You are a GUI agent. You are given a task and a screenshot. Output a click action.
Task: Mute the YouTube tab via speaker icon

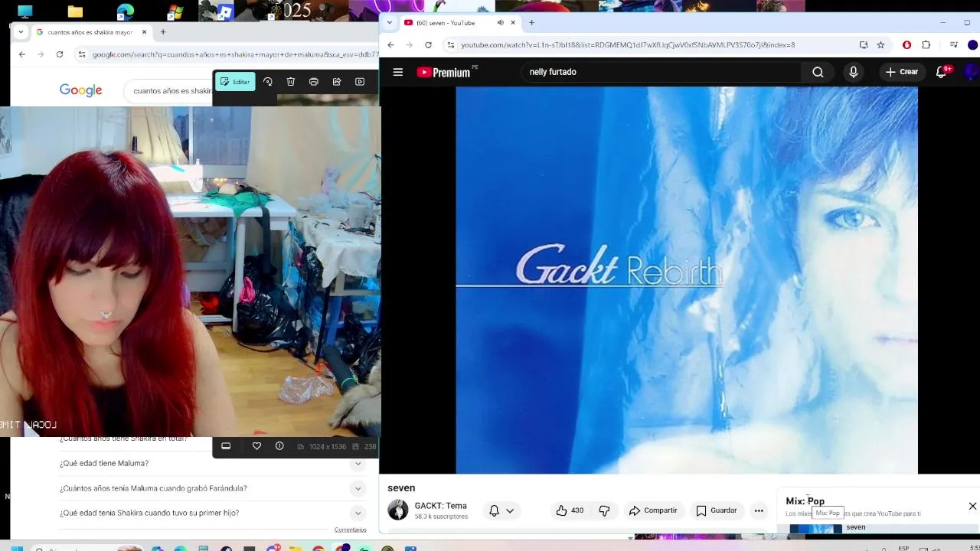click(x=500, y=23)
